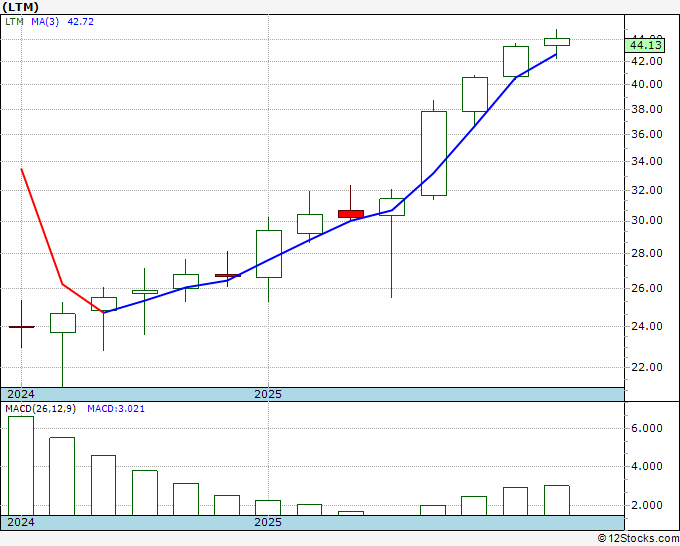This screenshot has height=546, width=680.
Task: Click the 32.00 price axis label
Action: click(647, 190)
